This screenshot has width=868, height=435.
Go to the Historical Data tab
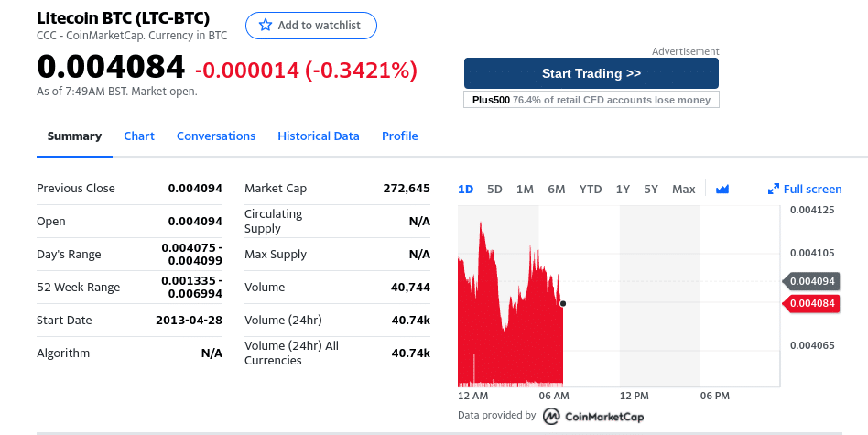319,136
